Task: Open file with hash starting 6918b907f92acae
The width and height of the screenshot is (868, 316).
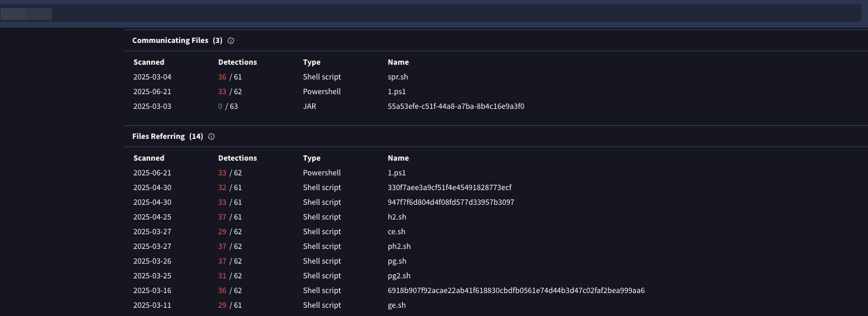Action: [x=516, y=291]
